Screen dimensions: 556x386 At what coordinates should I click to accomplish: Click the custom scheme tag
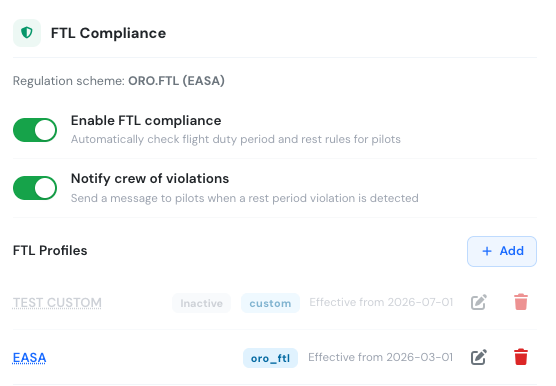tap(270, 303)
